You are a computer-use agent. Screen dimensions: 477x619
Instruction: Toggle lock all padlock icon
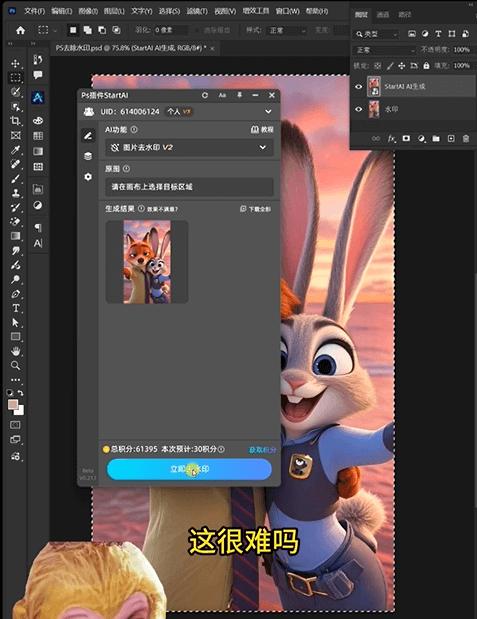426,66
